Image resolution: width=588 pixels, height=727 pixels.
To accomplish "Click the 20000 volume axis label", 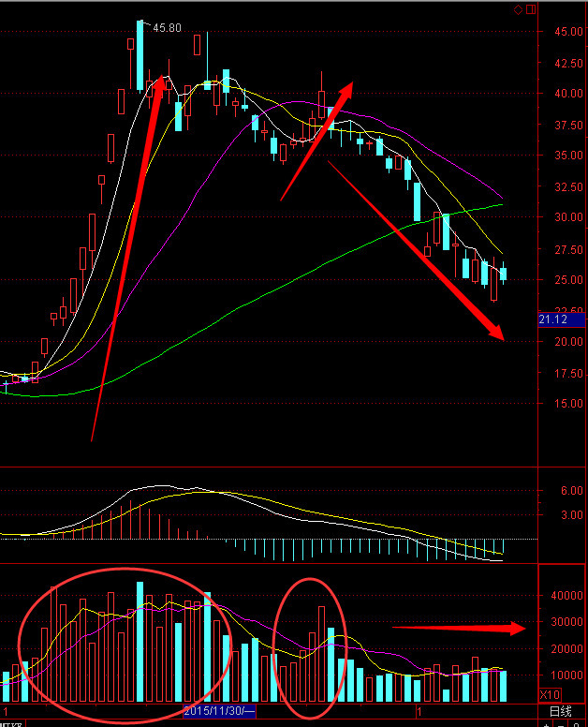I will pos(566,649).
